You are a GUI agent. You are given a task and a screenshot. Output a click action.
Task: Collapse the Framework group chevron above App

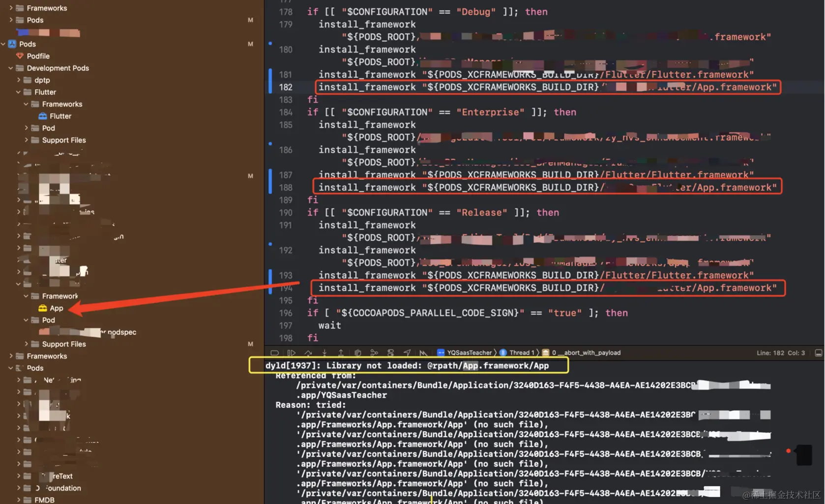[26, 296]
